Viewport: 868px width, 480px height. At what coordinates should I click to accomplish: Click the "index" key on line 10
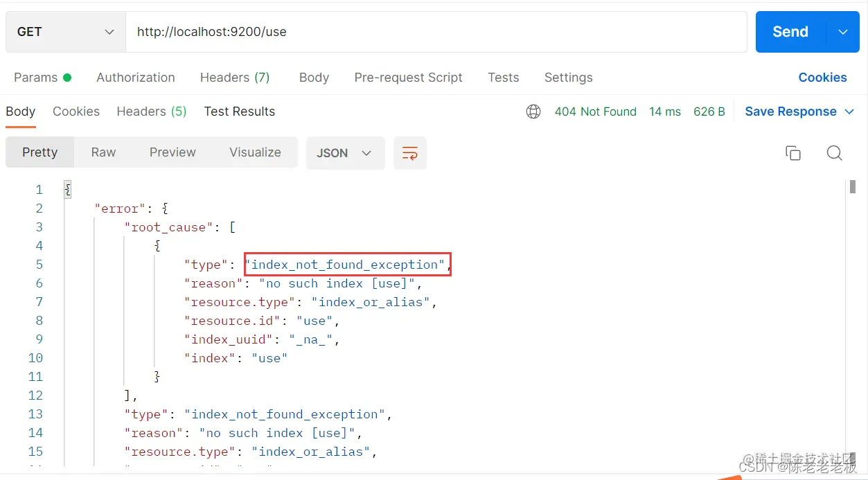coord(210,357)
